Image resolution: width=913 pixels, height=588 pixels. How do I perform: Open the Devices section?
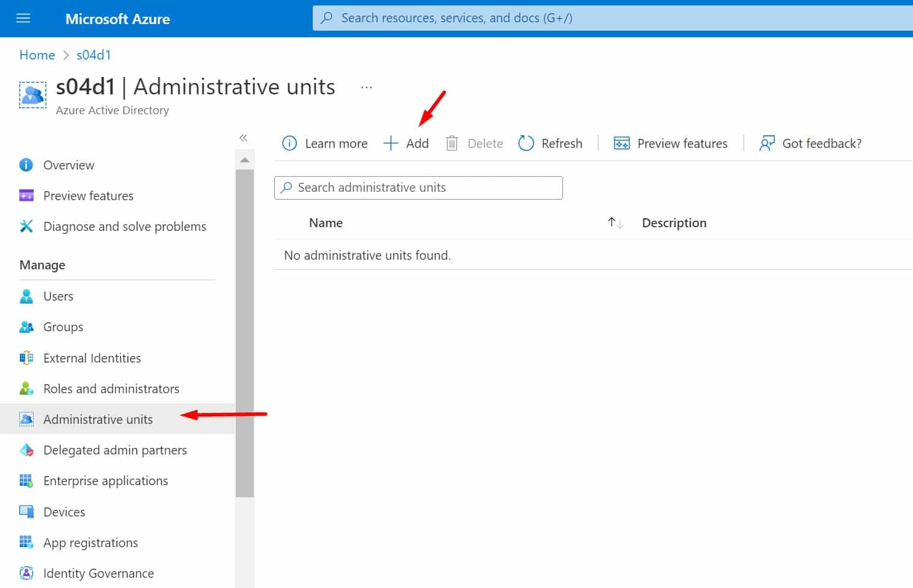(64, 512)
